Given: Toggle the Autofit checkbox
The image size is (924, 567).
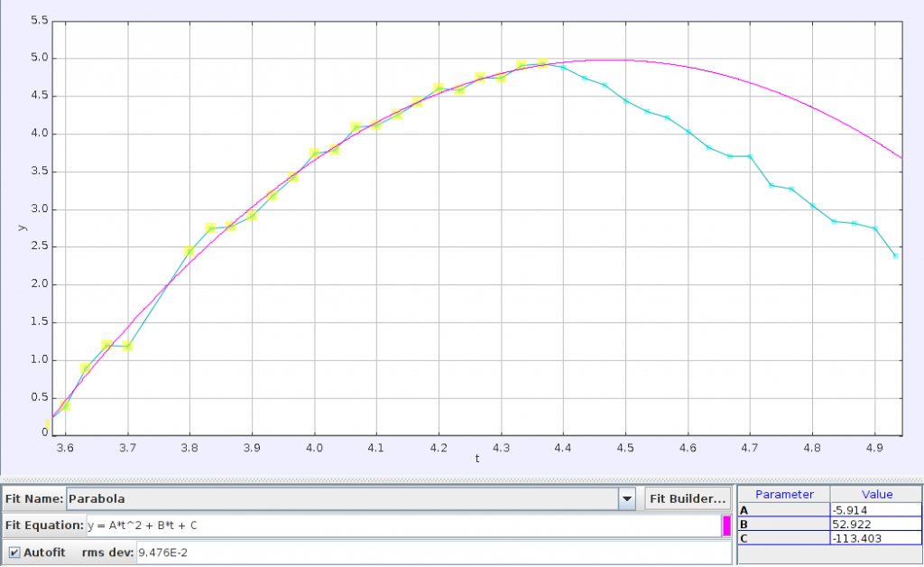Looking at the screenshot, I should (x=14, y=553).
